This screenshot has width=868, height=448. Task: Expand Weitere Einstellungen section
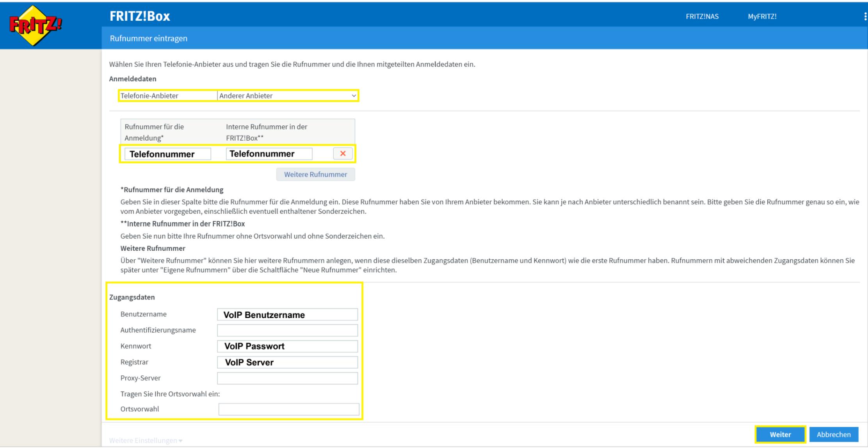(146, 441)
